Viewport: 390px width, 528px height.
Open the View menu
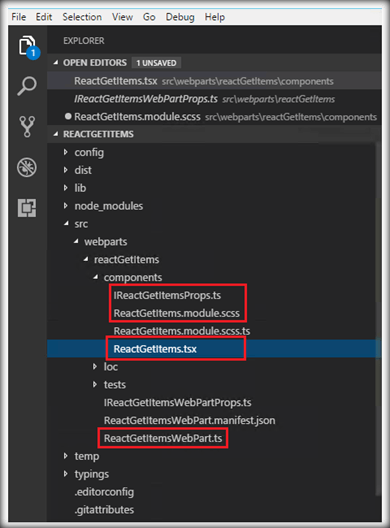[122, 17]
